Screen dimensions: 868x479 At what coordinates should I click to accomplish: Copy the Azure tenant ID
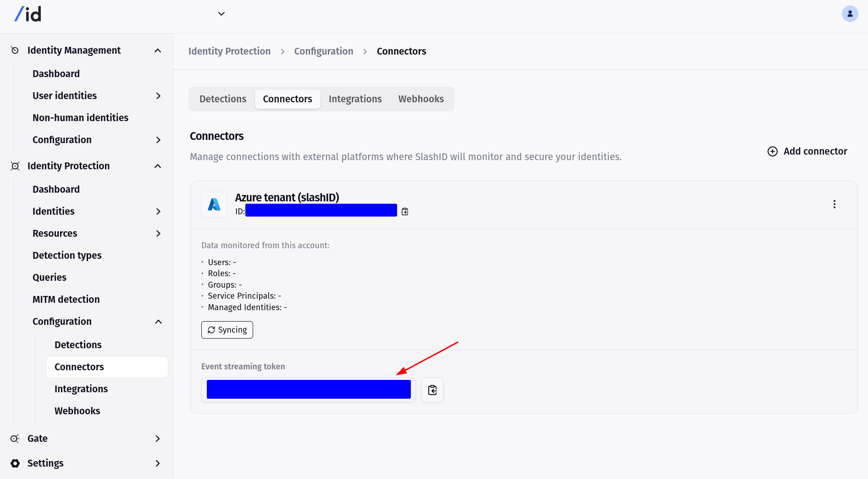point(405,212)
